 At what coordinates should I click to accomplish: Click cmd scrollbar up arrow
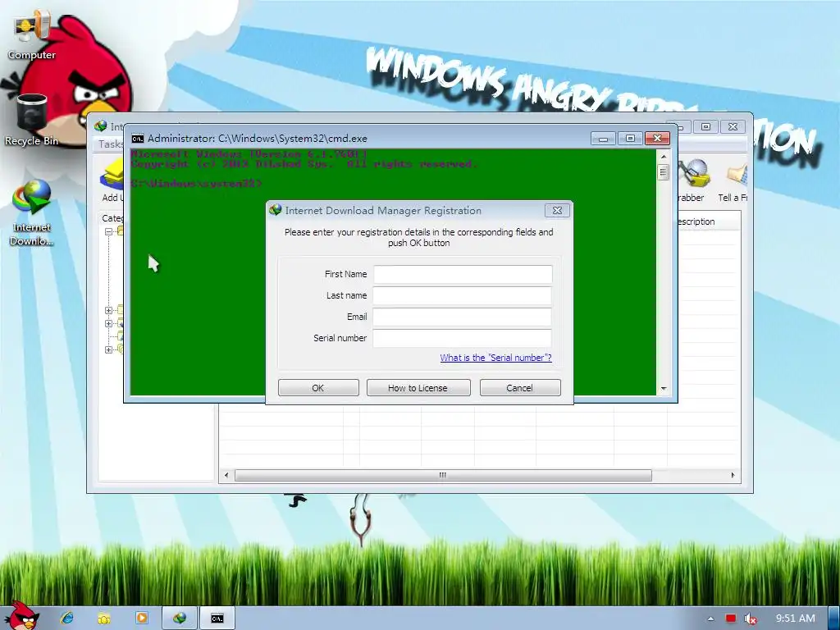(664, 157)
